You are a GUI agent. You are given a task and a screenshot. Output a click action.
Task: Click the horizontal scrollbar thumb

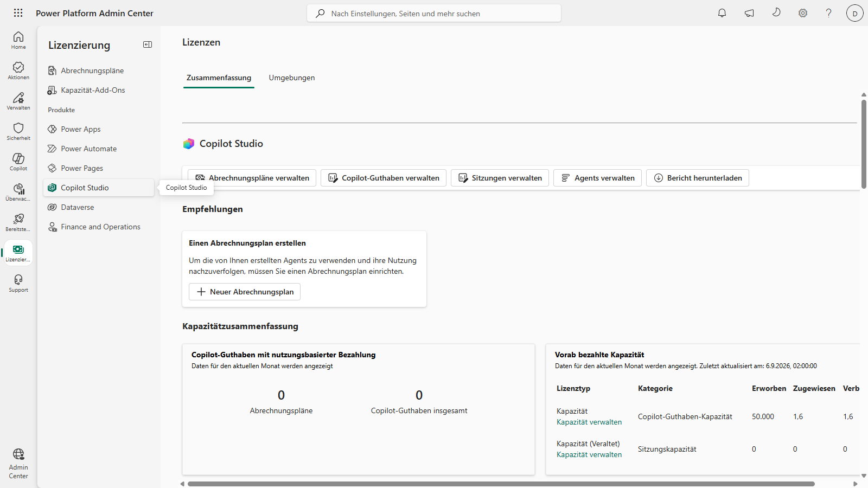point(501,484)
